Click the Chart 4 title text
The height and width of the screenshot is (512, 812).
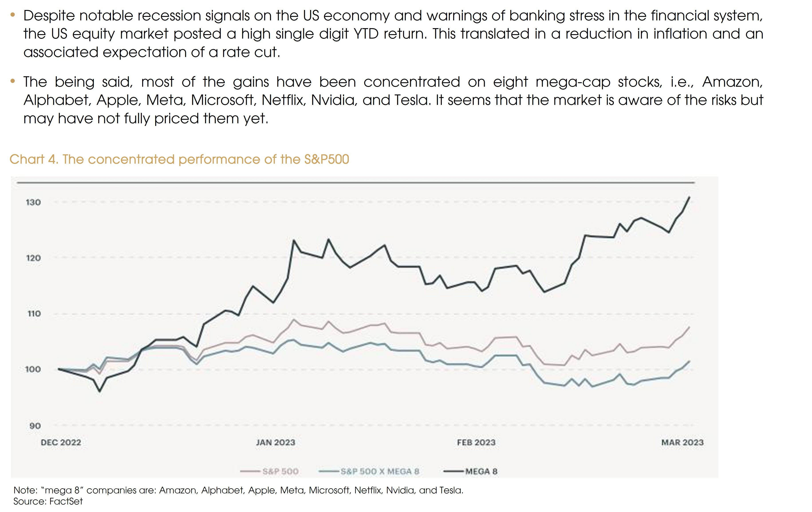pos(179,159)
